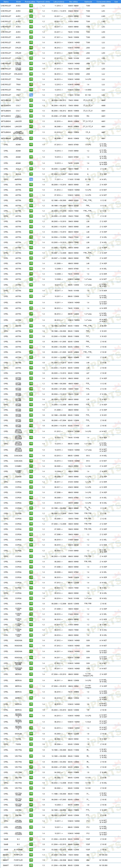Click the fuel icon for Opel Astra L67 row
Image resolution: width=121 pixels, height=868 pixels.
(x=31, y=373)
